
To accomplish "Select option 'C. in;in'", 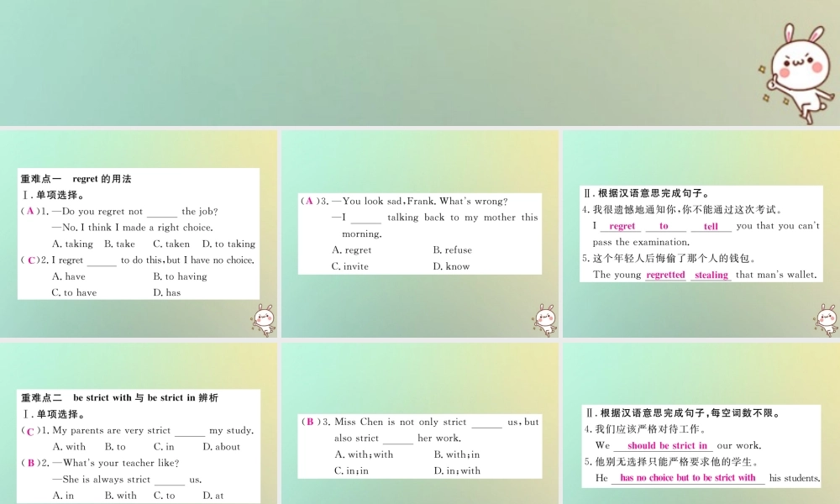I will point(351,470).
